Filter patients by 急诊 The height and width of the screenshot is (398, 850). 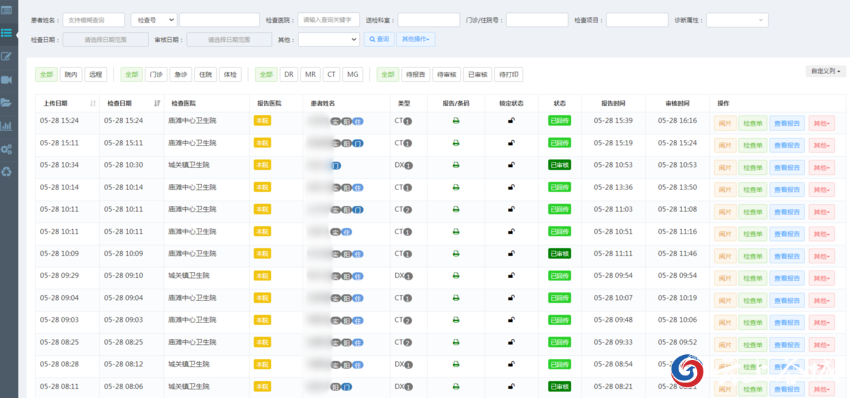coord(181,75)
